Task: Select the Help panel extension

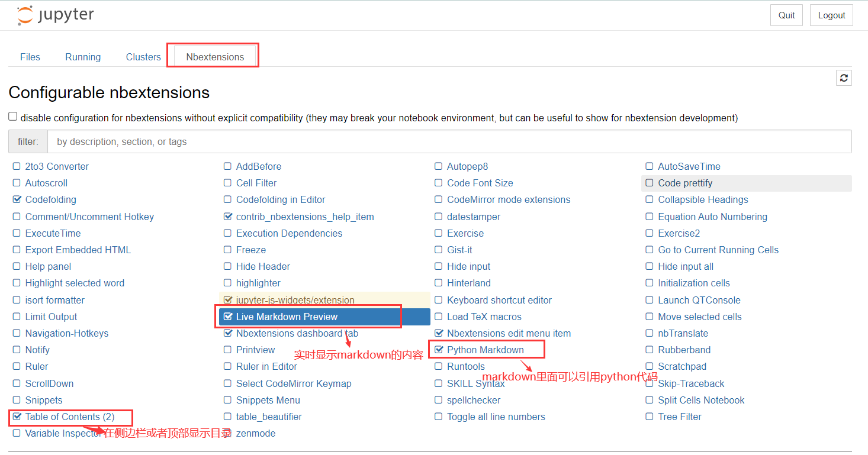Action: [48, 267]
